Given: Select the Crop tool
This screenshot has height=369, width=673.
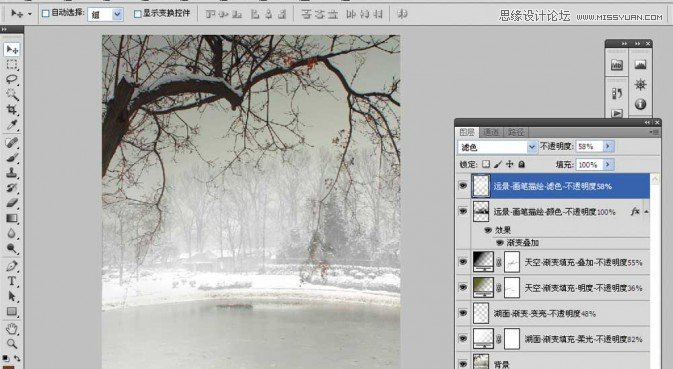Looking at the screenshot, I should [12, 110].
